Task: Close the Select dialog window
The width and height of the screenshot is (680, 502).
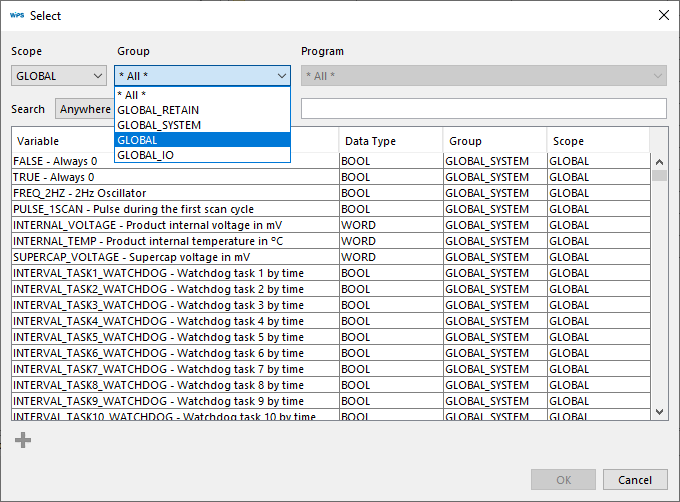Action: [663, 15]
